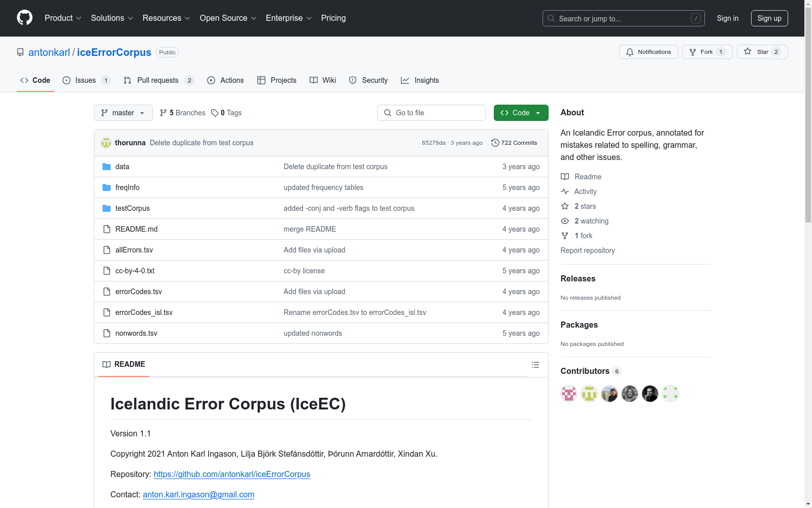Expand the Solutions menu
The image size is (812, 508).
[x=112, y=18]
